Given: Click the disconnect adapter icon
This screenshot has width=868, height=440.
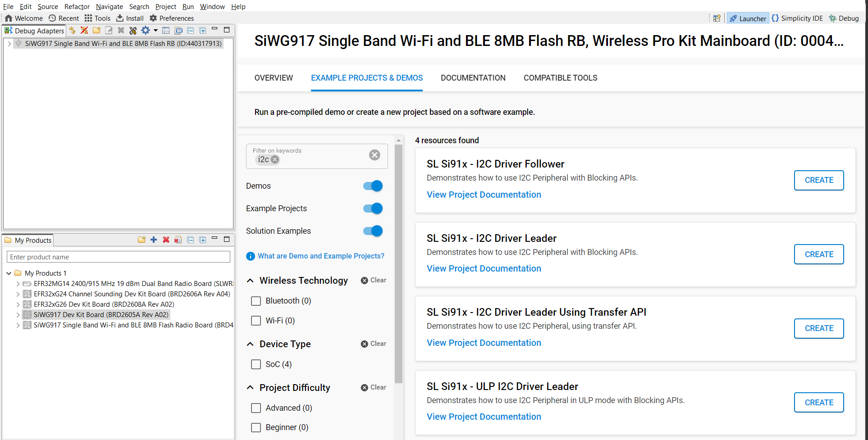Looking at the screenshot, I should pyautogui.click(x=84, y=30).
